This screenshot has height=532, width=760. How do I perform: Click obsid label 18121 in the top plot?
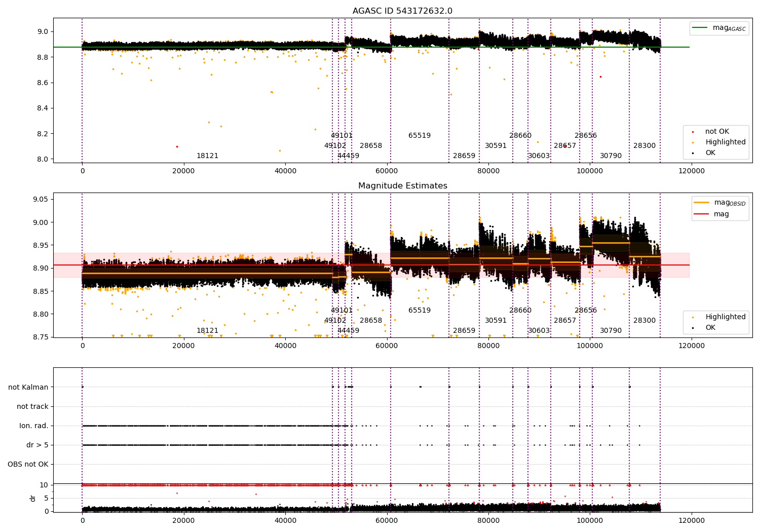pos(207,156)
